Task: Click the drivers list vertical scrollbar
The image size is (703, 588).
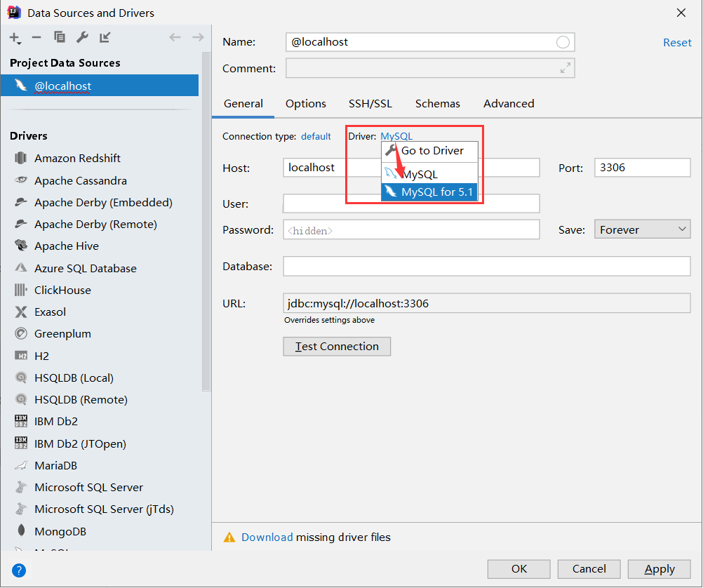Action: 206,222
